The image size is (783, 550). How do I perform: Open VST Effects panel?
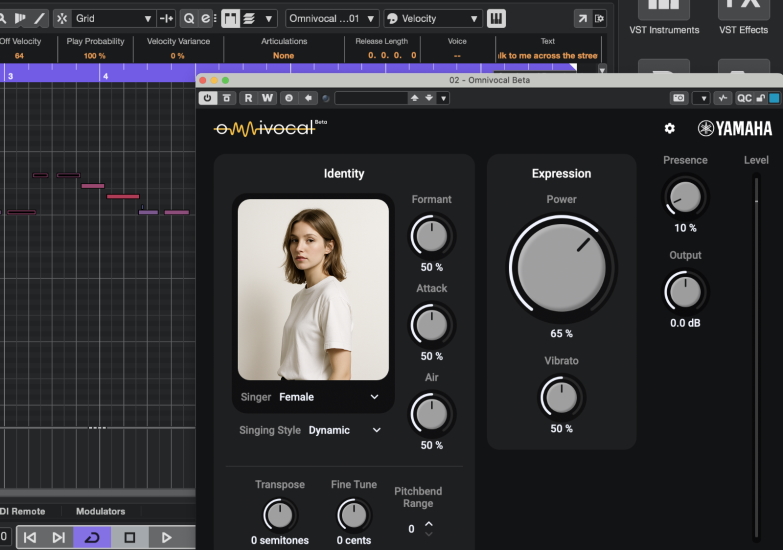pyautogui.click(x=743, y=18)
